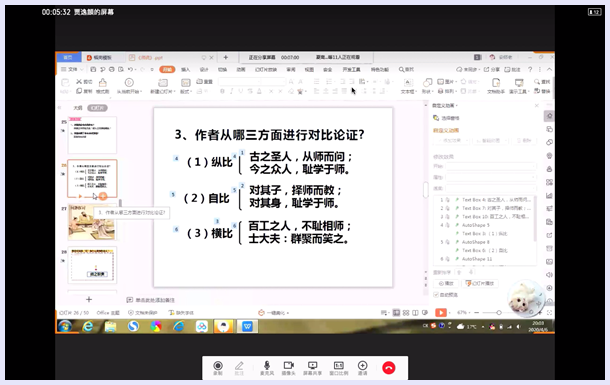Screen dimensions: 610x385
Task: Collapse the ribbon with the chevron arrow
Action: [x=549, y=69]
